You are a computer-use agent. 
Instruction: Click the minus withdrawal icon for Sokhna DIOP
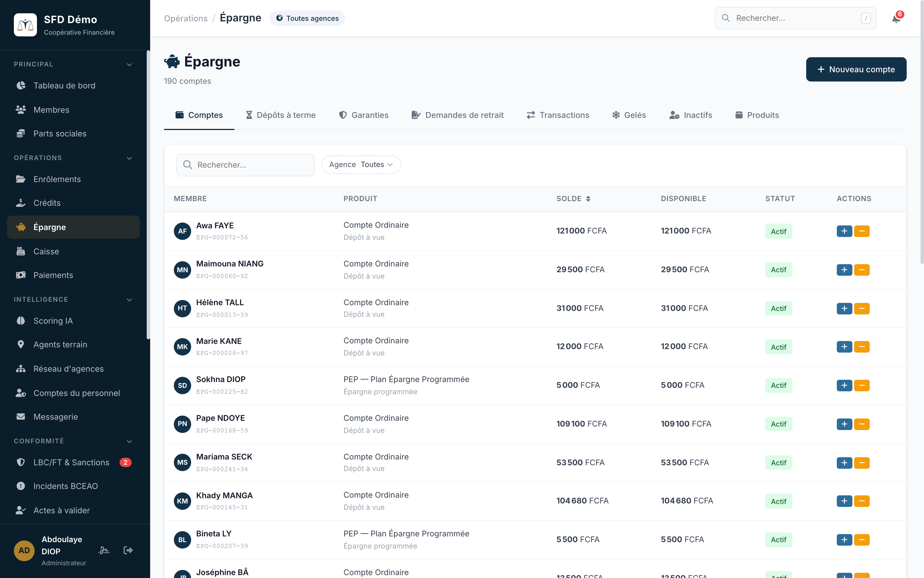[862, 385]
